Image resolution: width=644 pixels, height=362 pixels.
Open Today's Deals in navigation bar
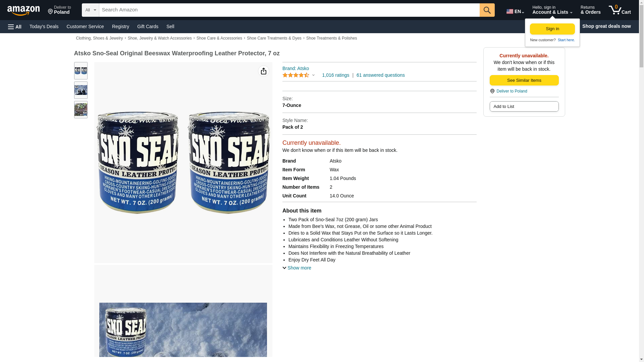(x=44, y=26)
